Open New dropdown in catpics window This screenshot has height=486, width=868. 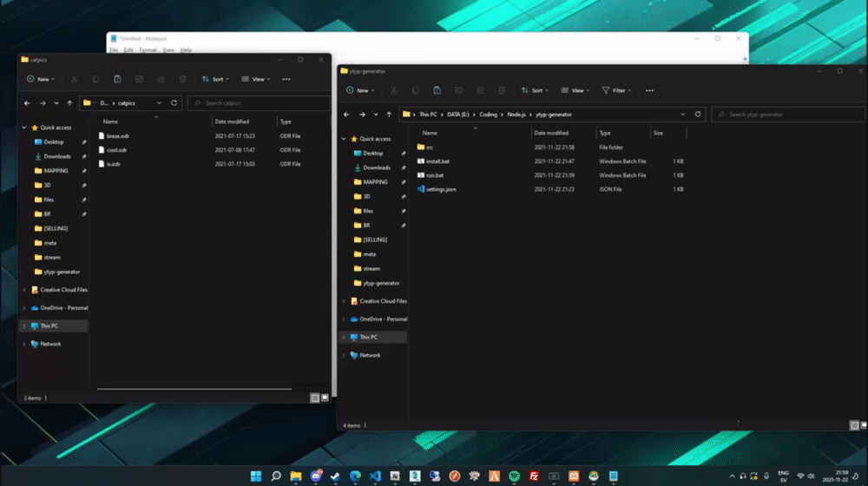tap(41, 79)
